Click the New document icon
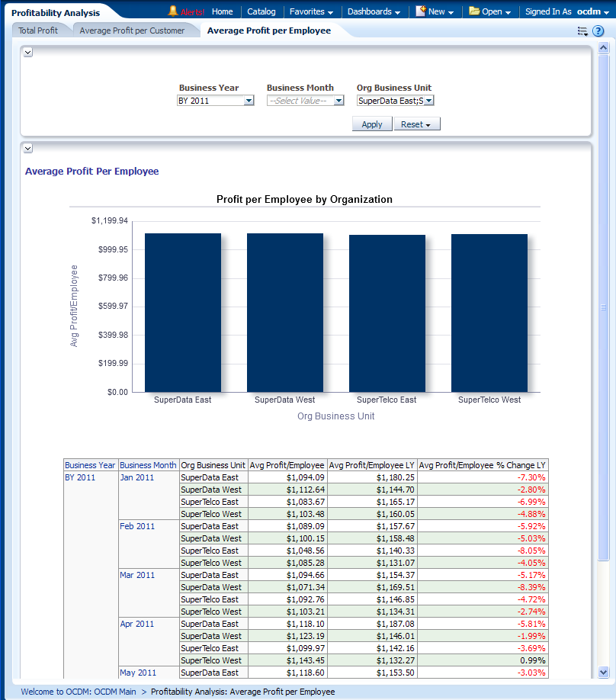Screen dimensions: 616x700 tap(420, 11)
